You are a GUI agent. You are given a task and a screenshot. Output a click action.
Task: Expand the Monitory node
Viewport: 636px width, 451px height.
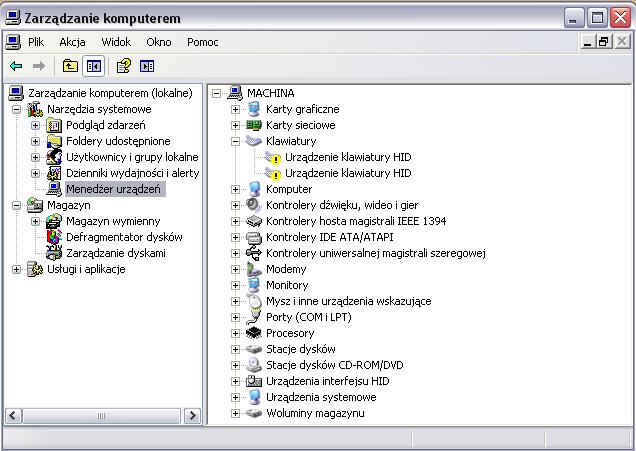point(235,285)
